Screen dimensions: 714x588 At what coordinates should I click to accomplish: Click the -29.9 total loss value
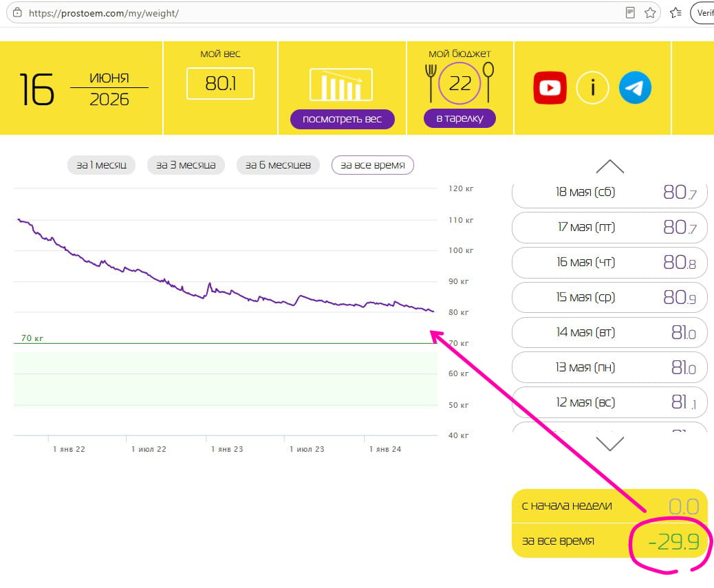click(673, 542)
